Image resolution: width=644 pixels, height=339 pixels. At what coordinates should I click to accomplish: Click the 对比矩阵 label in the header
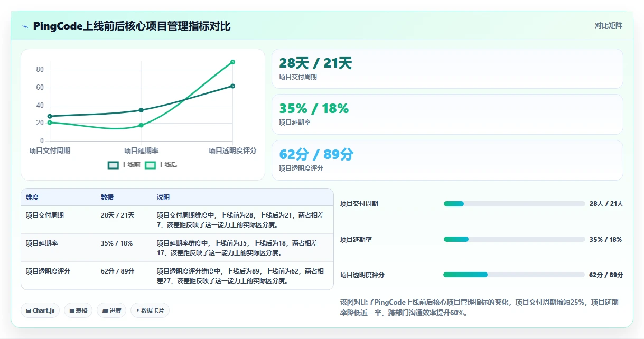point(609,25)
